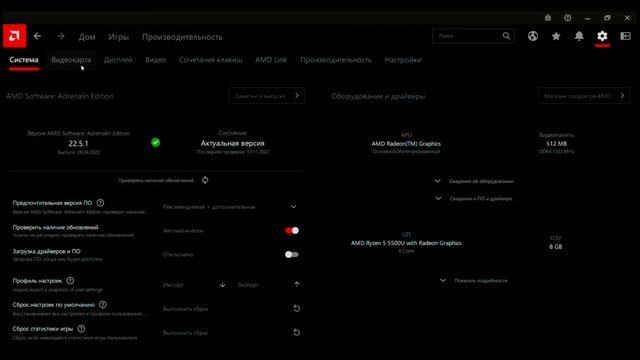Click help icon next to Сброс настроек по умолчанию
640x360 pixels.
pyautogui.click(x=103, y=305)
